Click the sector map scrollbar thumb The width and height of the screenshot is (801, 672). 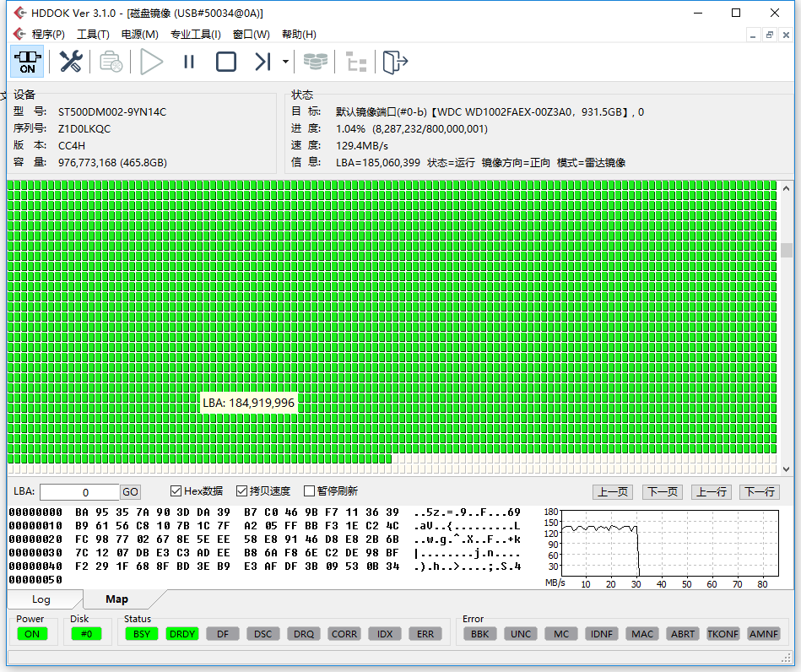[x=787, y=250]
